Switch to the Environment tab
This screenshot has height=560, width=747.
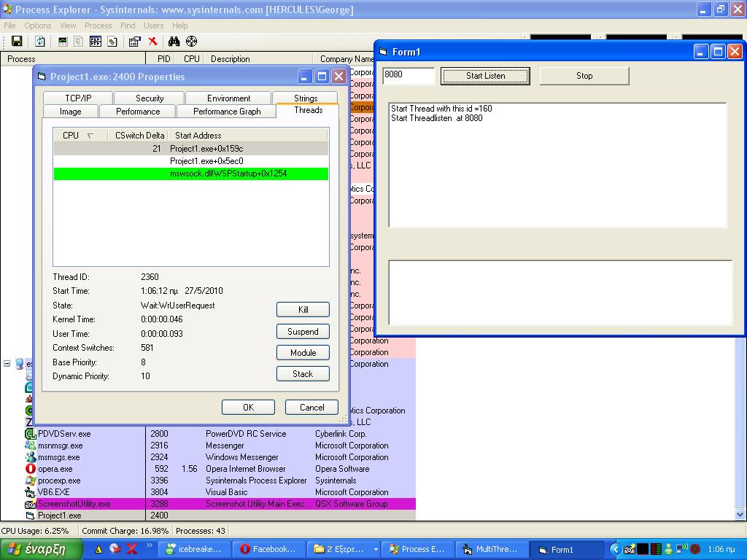coord(228,98)
